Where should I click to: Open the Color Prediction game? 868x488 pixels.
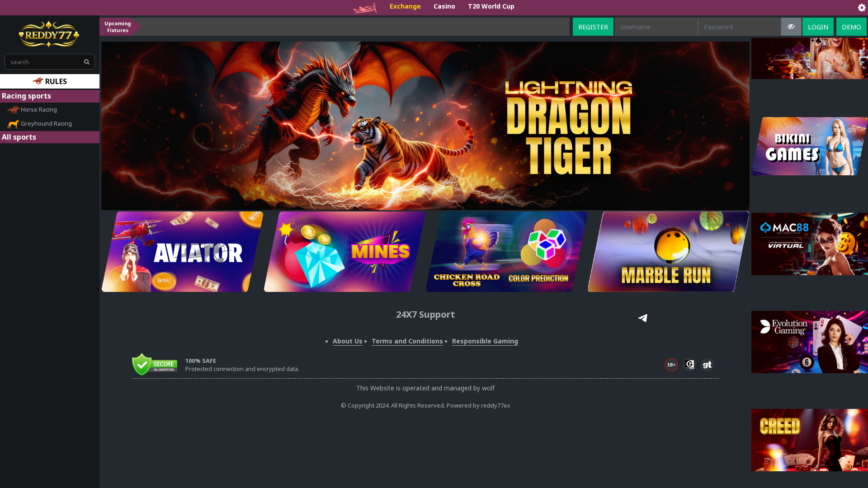pyautogui.click(x=540, y=252)
